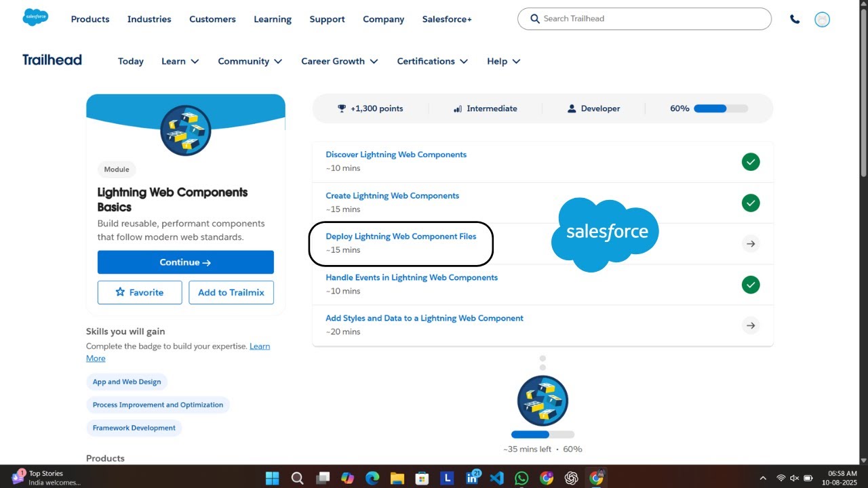Click the arrow icon for Add Styles and Data unit
Image resolution: width=868 pixels, height=488 pixels.
tap(751, 325)
